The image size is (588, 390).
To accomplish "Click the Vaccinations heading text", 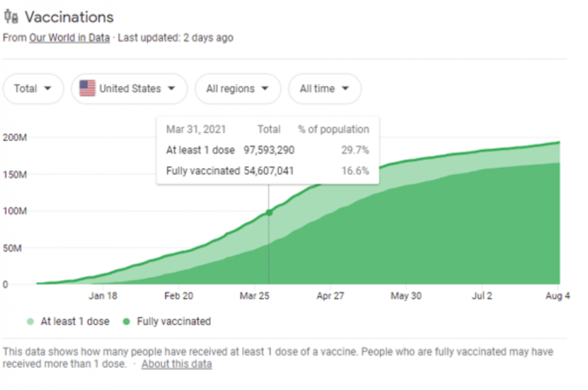I will [69, 17].
